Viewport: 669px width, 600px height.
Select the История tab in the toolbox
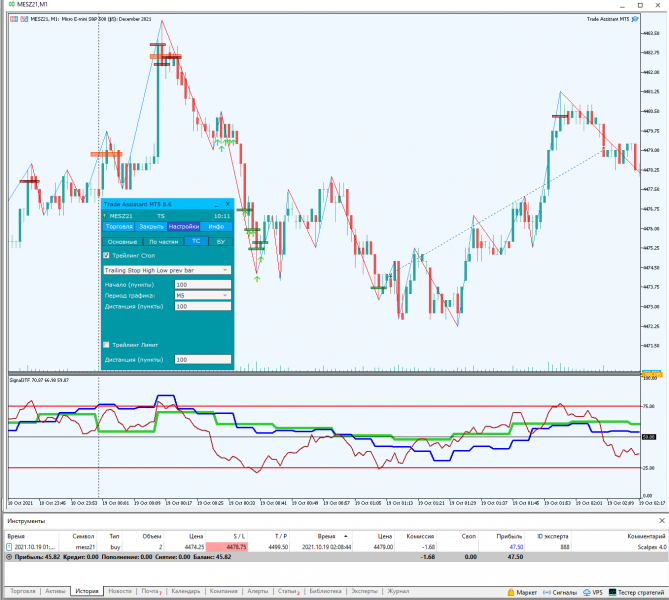point(87,591)
